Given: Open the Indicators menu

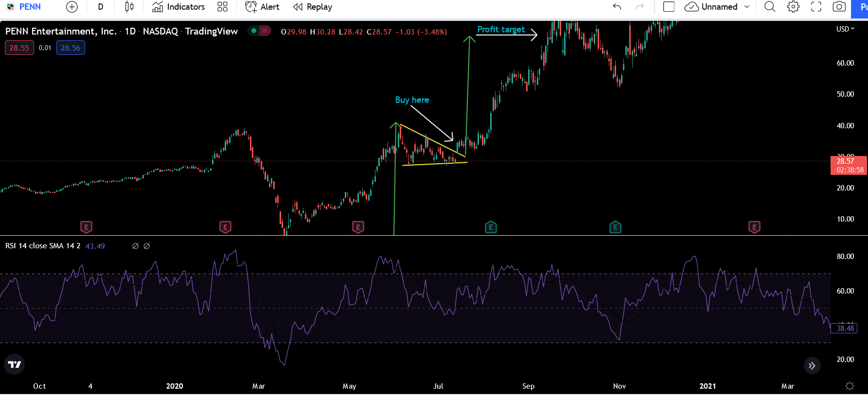Looking at the screenshot, I should point(178,7).
